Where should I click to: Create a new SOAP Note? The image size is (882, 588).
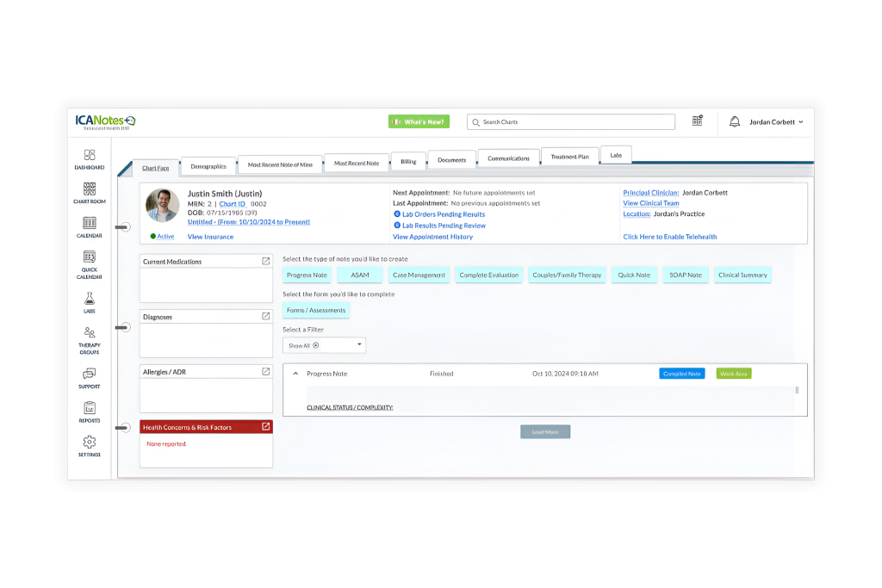pos(686,275)
